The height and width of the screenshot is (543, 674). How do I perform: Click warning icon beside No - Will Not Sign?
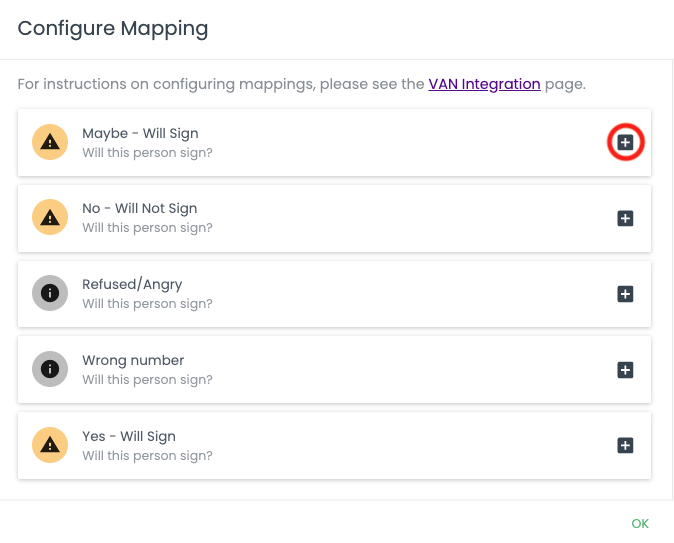click(x=50, y=218)
